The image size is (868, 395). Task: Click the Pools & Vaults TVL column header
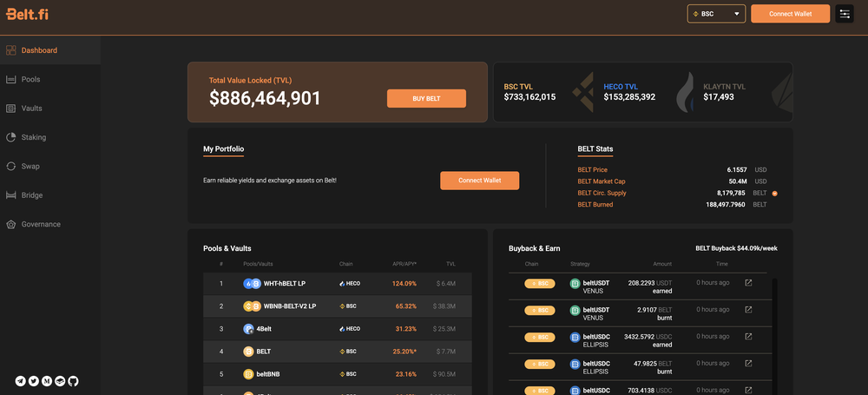pos(450,264)
